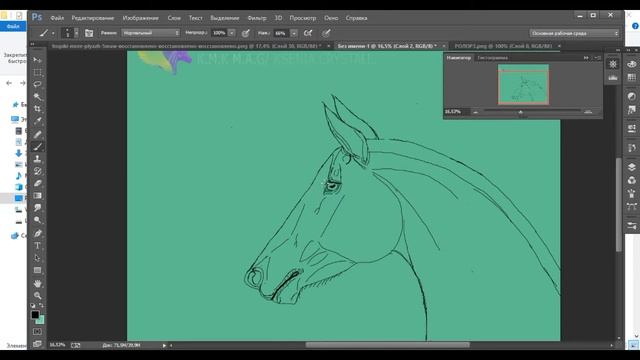Open the Color panel icon in right dock
Screen dimensions: 640x360
[631, 64]
